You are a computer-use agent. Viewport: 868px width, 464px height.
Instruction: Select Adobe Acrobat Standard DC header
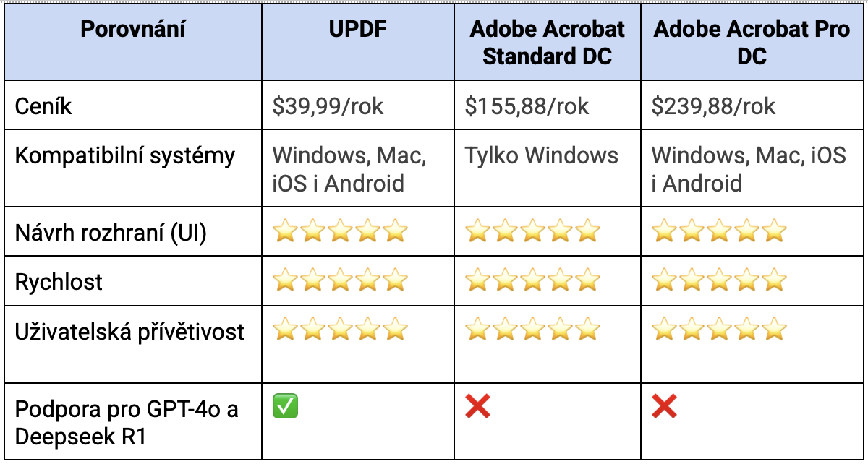click(547, 42)
